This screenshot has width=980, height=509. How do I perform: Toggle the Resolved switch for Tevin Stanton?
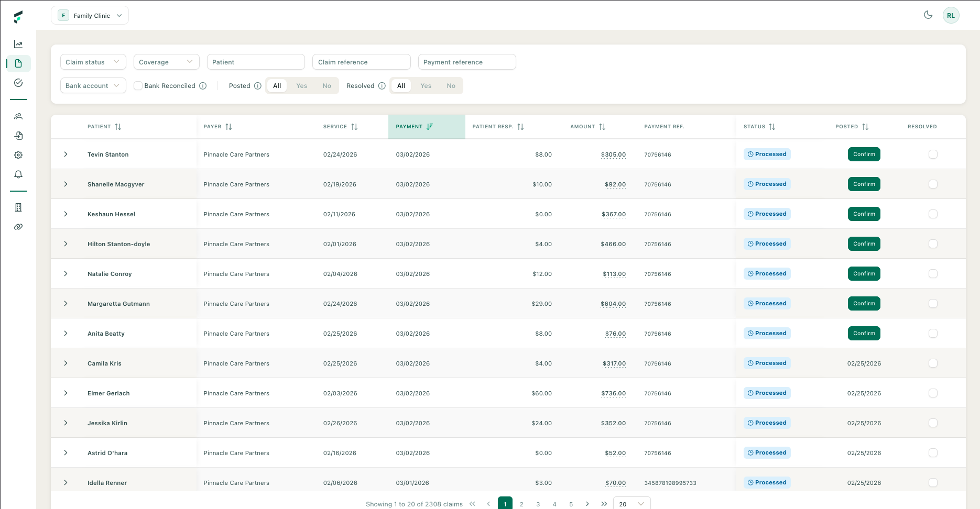933,154
